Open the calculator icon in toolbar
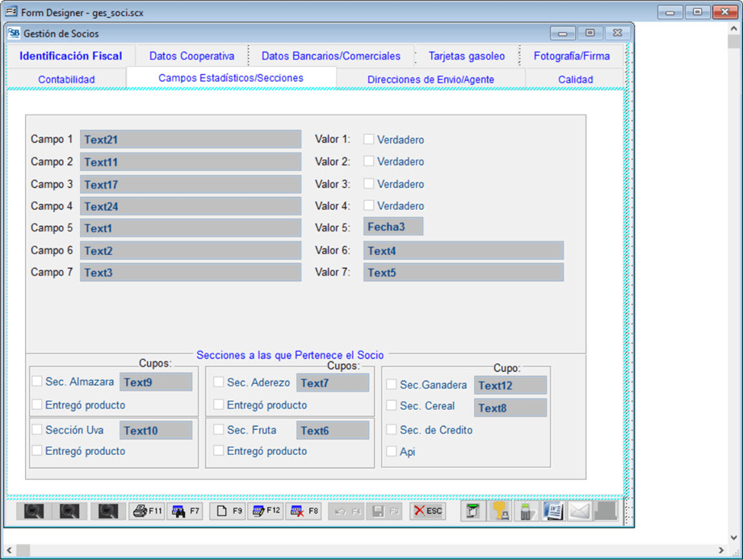The width and height of the screenshot is (743, 560). coord(526,511)
